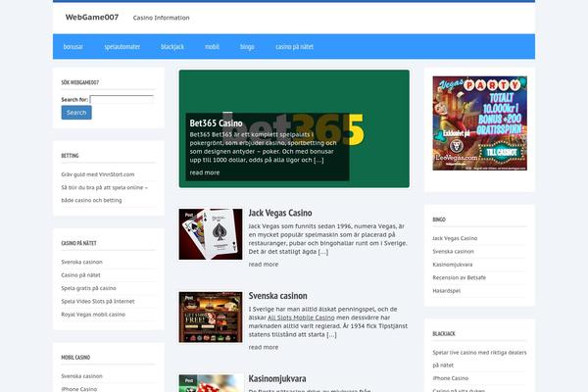
Task: Click read more under Jack Vegas Casino
Action: pos(264,264)
